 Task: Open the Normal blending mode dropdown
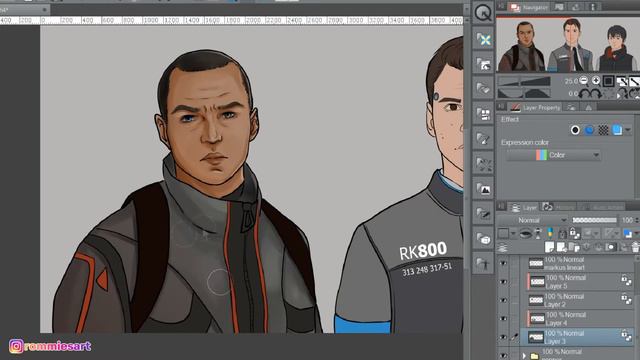tap(533, 220)
